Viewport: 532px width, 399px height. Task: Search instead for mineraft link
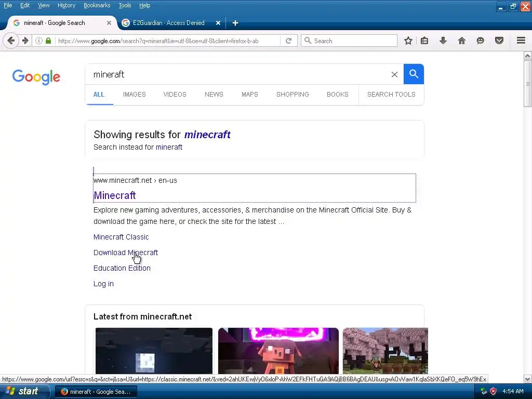click(x=169, y=147)
